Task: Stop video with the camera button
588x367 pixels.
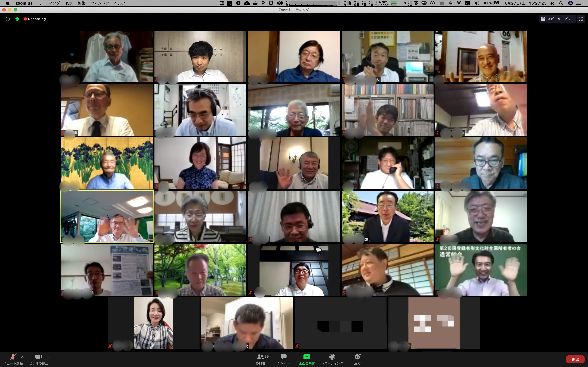Action: click(39, 357)
